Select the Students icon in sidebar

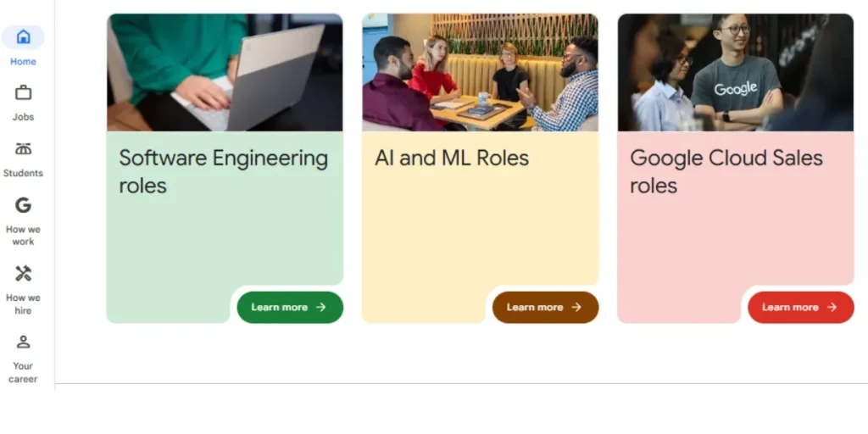click(23, 149)
